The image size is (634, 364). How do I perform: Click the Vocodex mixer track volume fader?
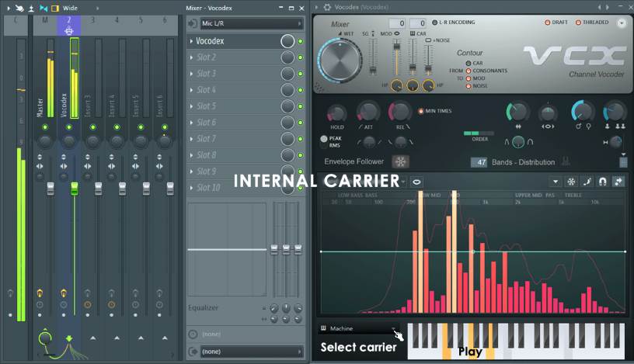tap(75, 189)
